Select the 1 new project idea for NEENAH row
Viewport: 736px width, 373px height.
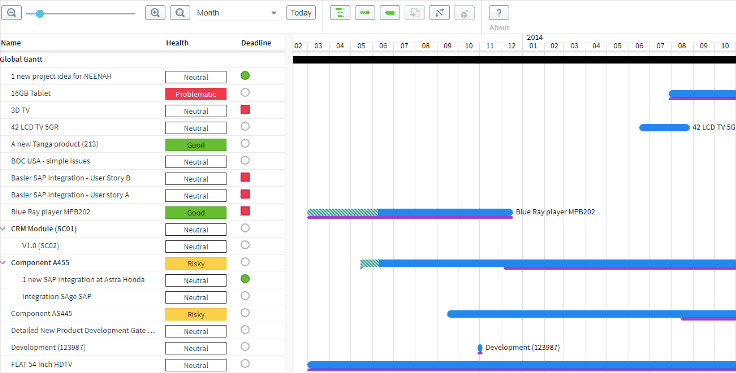[x=143, y=76]
